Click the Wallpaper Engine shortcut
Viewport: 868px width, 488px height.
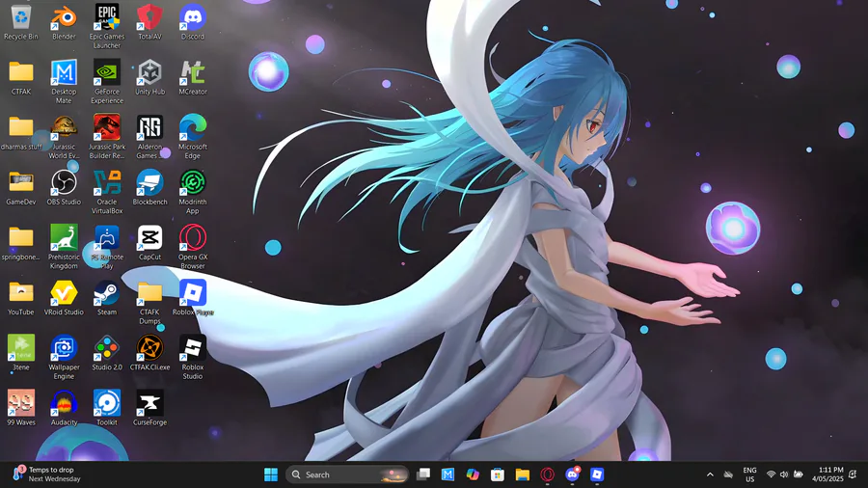point(64,358)
